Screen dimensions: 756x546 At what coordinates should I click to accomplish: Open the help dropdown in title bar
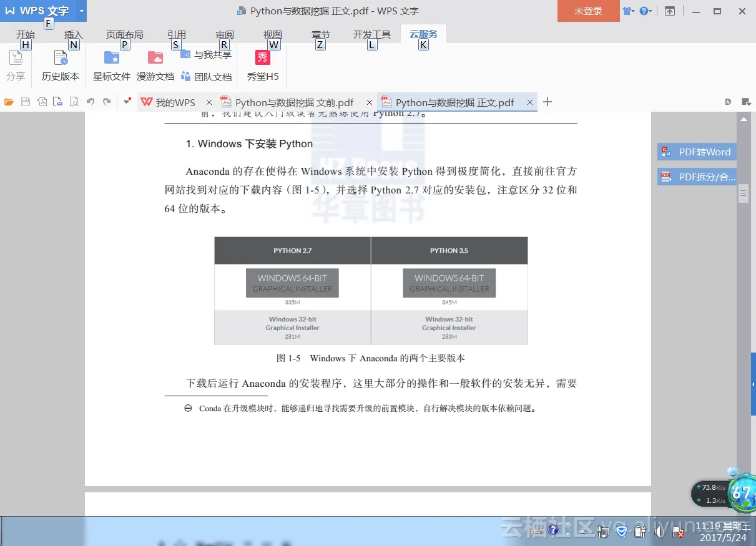coord(646,11)
